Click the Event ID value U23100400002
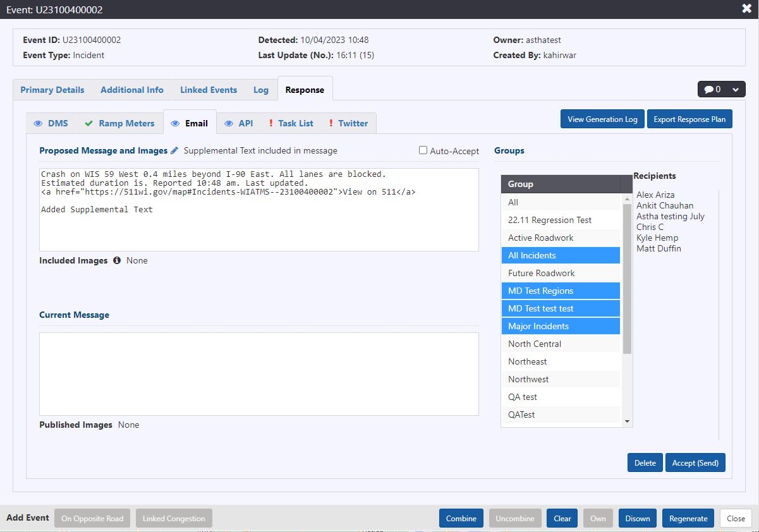Image resolution: width=759 pixels, height=532 pixels. click(x=92, y=40)
